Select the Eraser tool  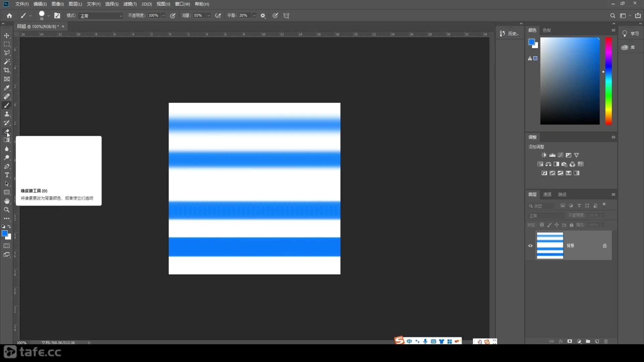(7, 131)
